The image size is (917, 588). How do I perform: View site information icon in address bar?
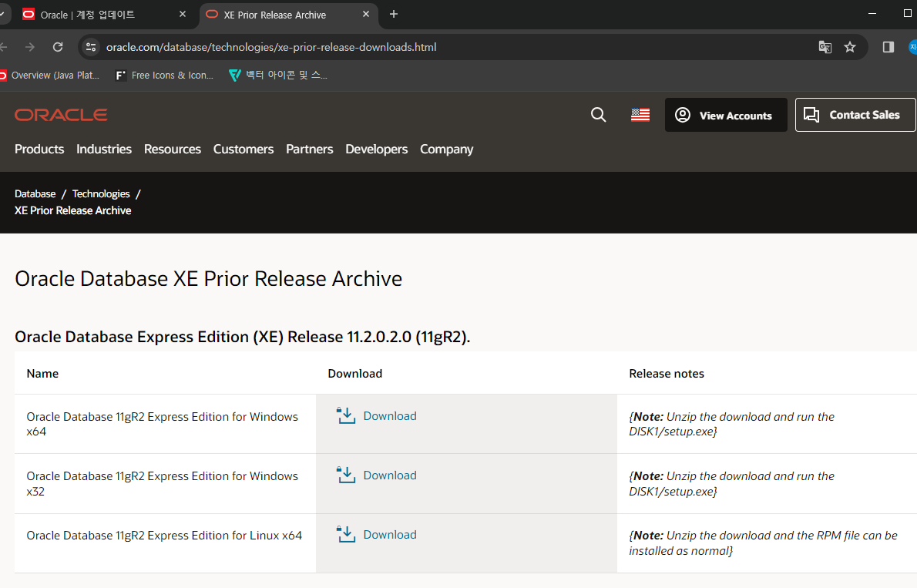click(x=91, y=47)
